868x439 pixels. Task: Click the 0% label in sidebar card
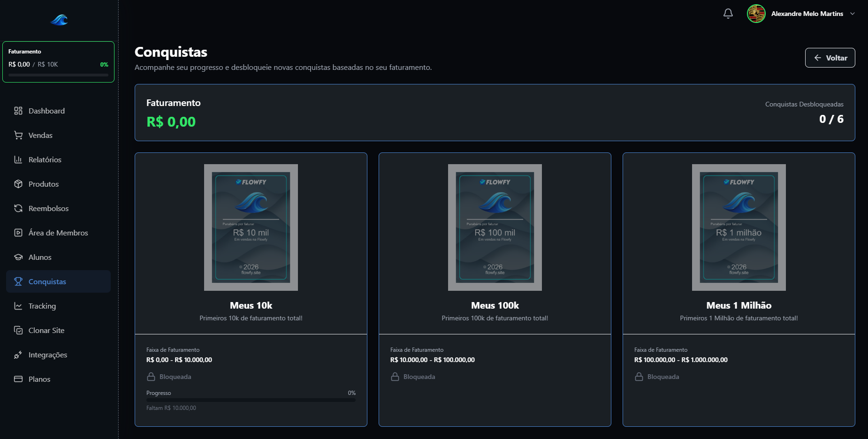pos(104,65)
